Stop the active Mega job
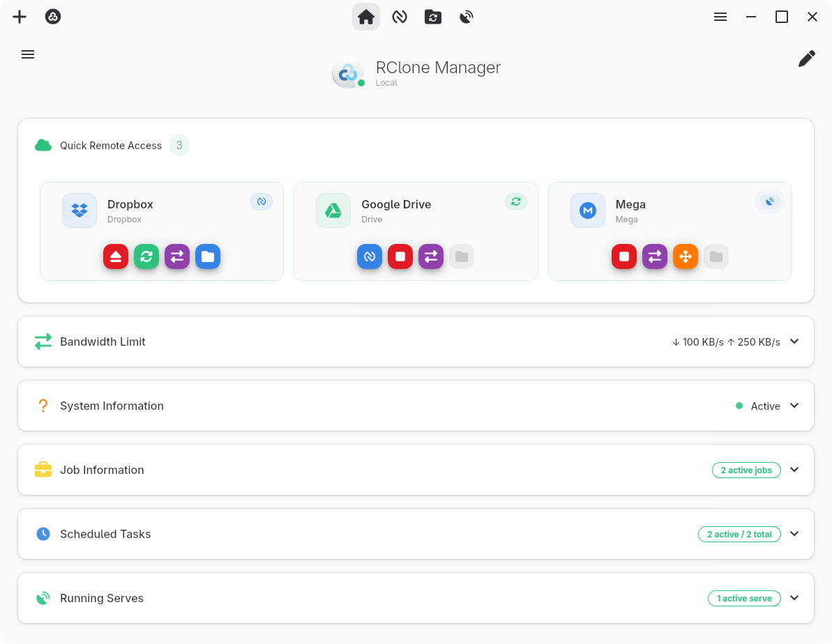Screen dimensions: 832x644 [624, 256]
